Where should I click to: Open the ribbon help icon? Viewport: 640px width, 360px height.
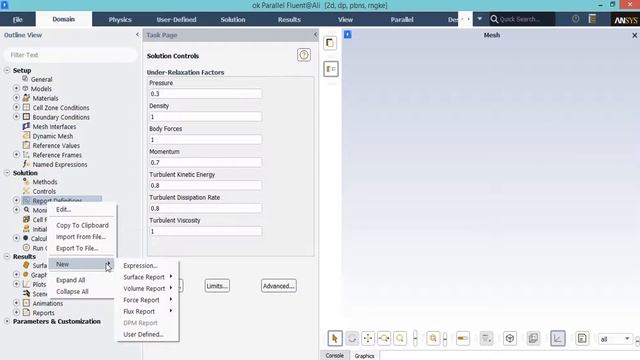point(576,19)
